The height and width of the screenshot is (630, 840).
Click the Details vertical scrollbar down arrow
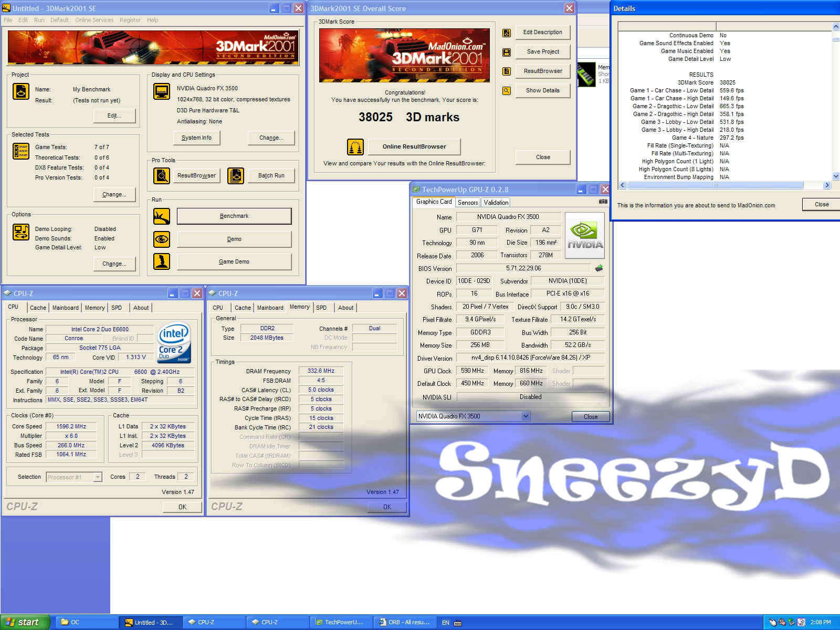tap(836, 177)
